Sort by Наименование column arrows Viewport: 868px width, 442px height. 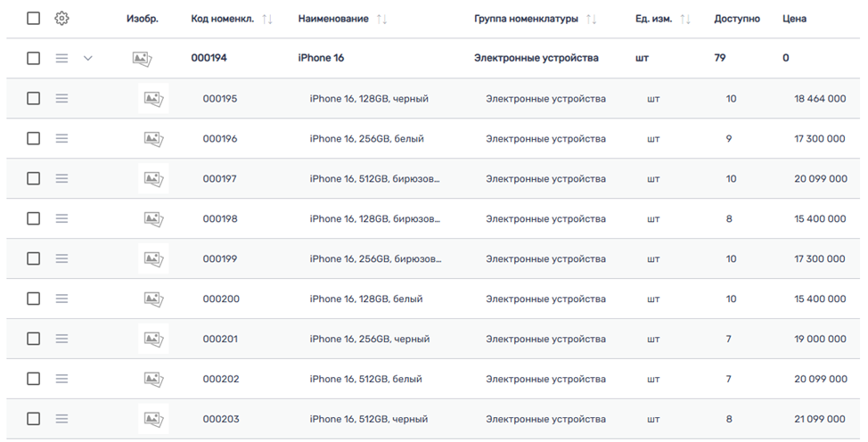[x=381, y=20]
